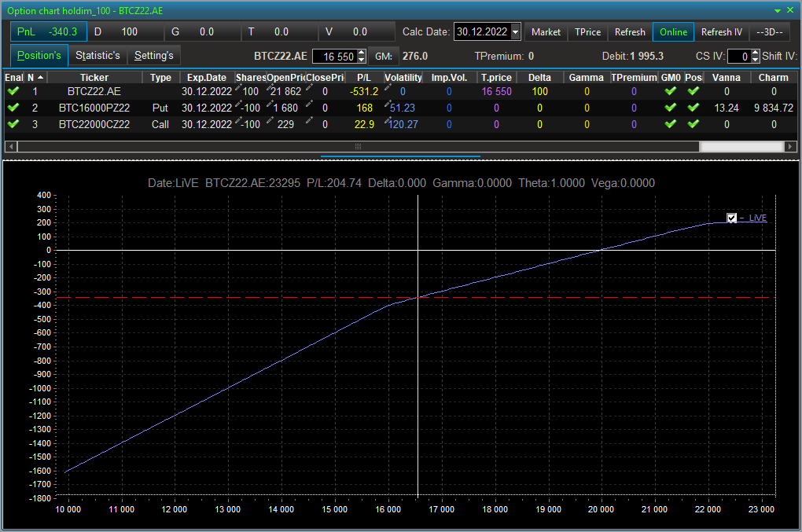This screenshot has width=802, height=532.
Task: Edit ClosePrice pencil icon for BTCZ22.AE row
Action: tap(309, 88)
